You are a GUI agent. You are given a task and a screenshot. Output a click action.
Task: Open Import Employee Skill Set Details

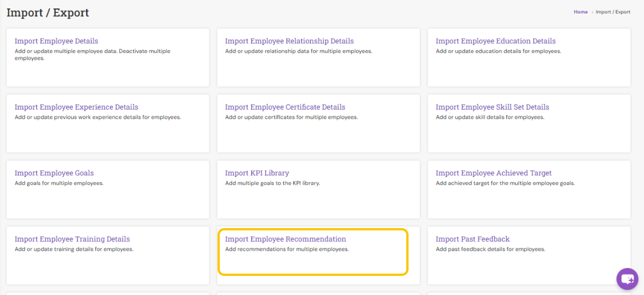coord(492,107)
